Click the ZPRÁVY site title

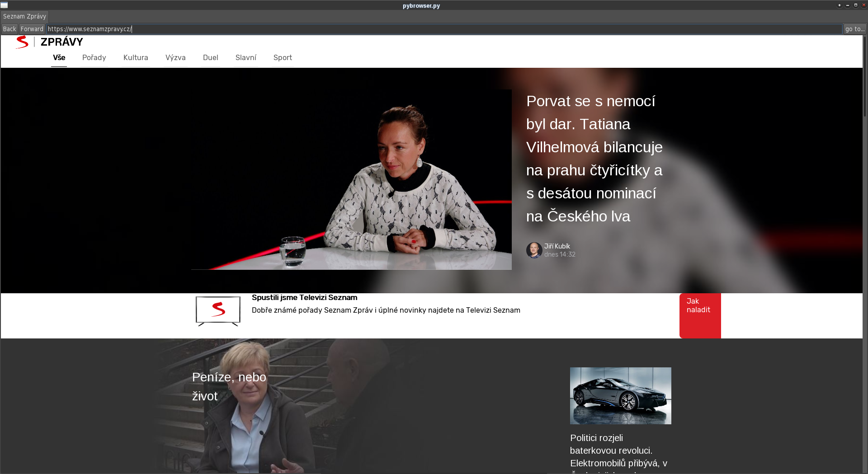tap(62, 42)
